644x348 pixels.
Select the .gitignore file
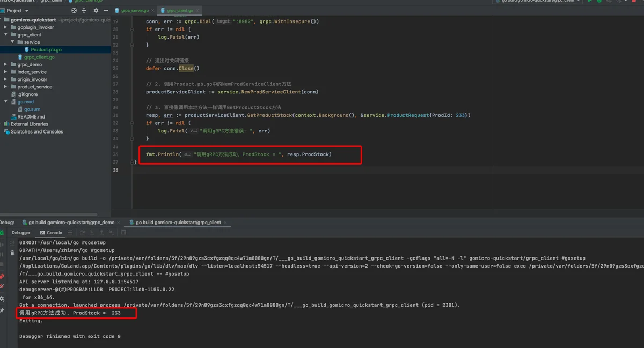pyautogui.click(x=27, y=94)
